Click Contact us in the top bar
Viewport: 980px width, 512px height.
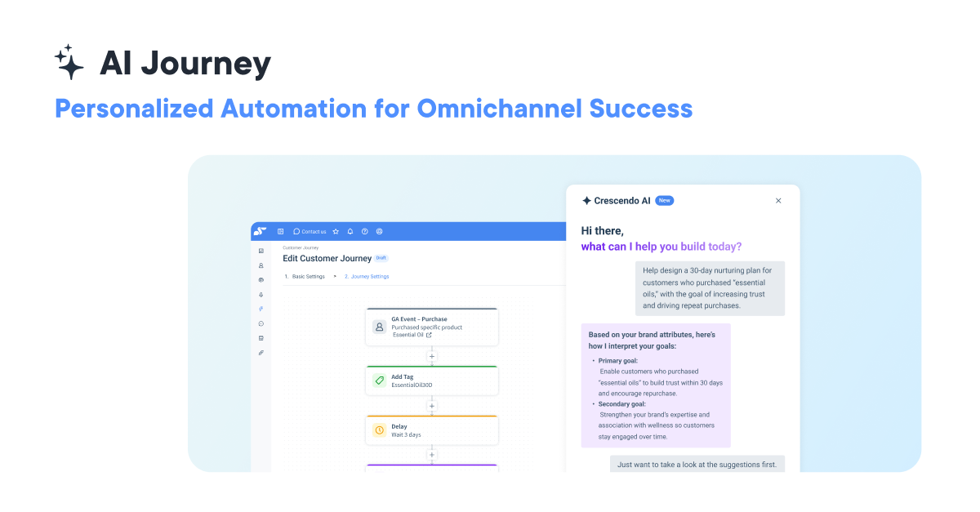[310, 231]
